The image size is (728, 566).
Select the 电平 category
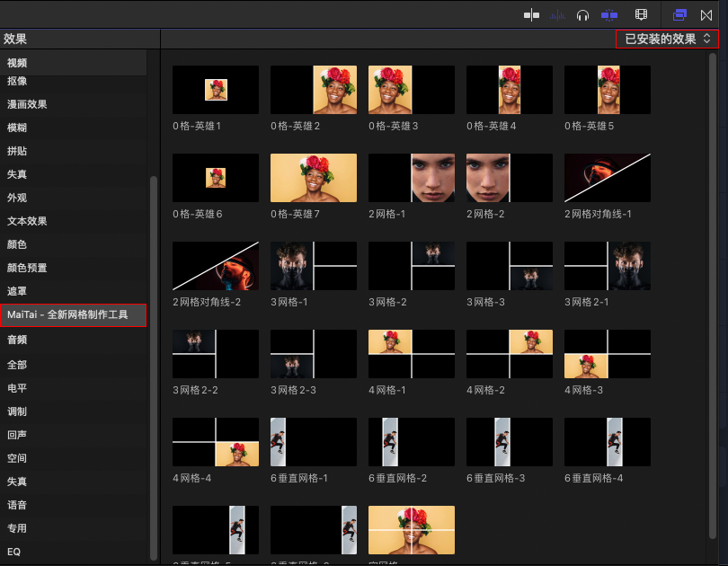[x=74, y=388]
